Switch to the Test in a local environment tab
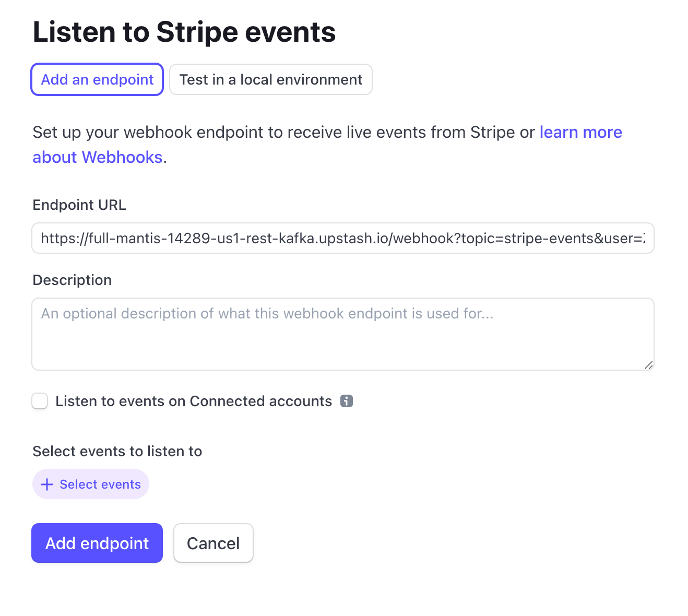Screen dimensions: 688x616 (270, 79)
